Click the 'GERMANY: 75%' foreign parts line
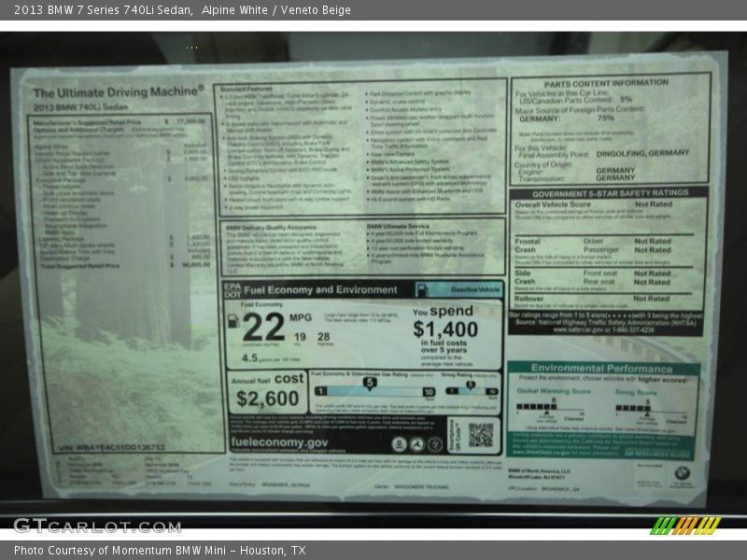This screenshot has height=560, width=747. click(x=567, y=119)
